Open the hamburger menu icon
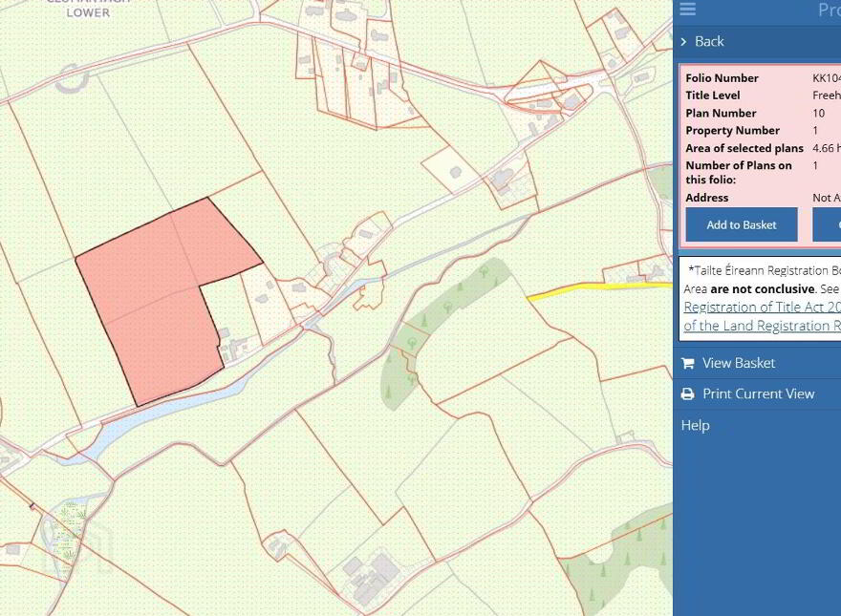 coord(687,9)
